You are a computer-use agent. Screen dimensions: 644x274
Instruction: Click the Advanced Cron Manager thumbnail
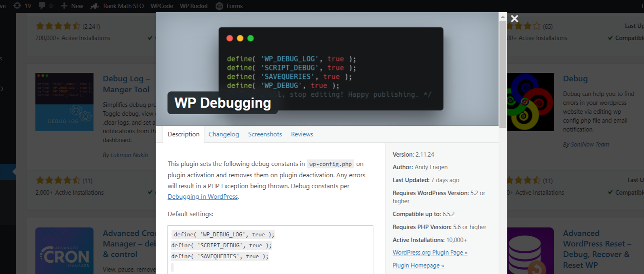(64, 251)
